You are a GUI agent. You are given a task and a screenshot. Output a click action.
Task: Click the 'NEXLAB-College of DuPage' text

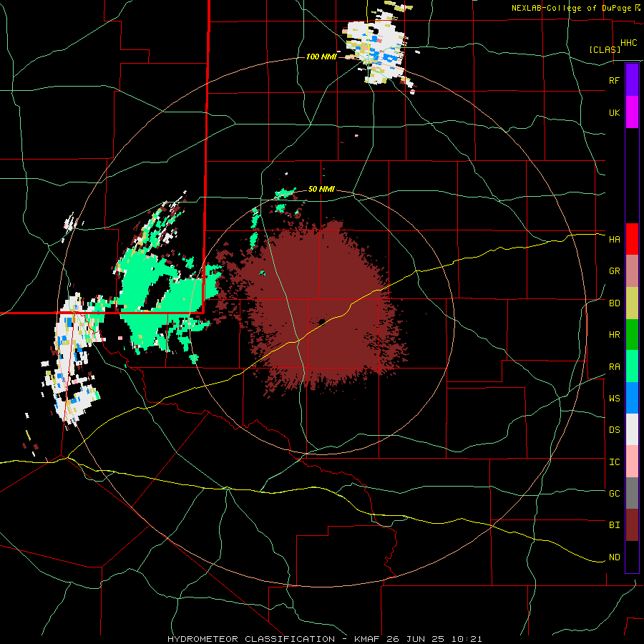tap(572, 8)
